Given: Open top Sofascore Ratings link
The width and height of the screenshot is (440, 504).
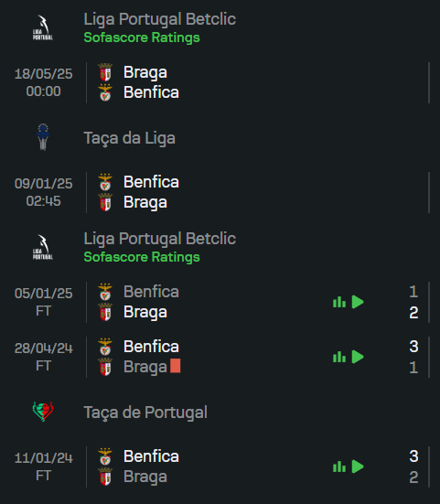Looking at the screenshot, I should click(x=142, y=38).
